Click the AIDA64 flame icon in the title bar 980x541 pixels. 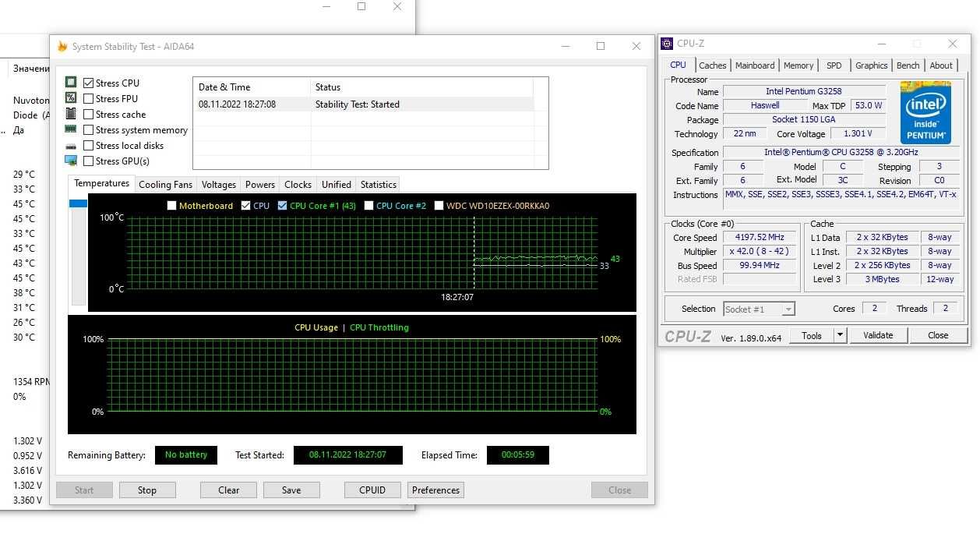tap(62, 47)
